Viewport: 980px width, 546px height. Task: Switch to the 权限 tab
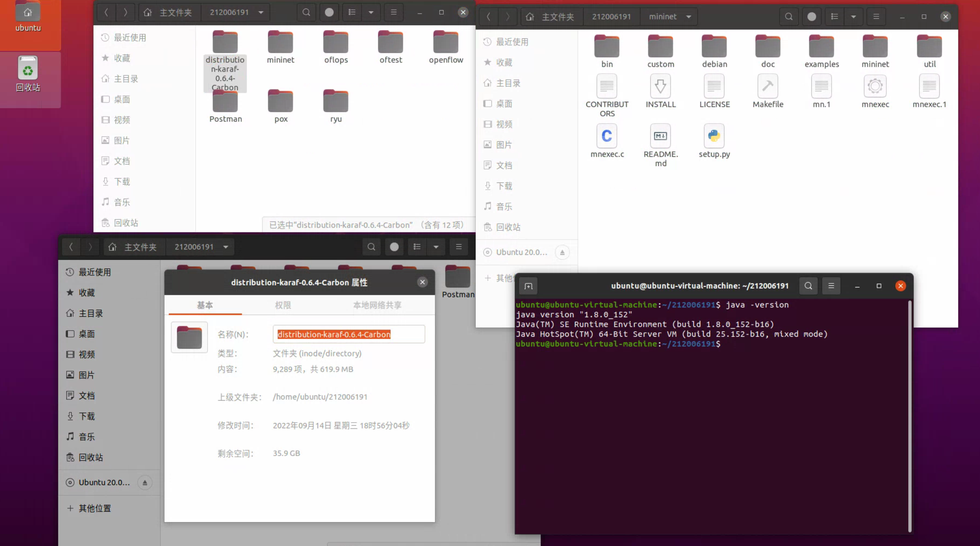coord(283,305)
